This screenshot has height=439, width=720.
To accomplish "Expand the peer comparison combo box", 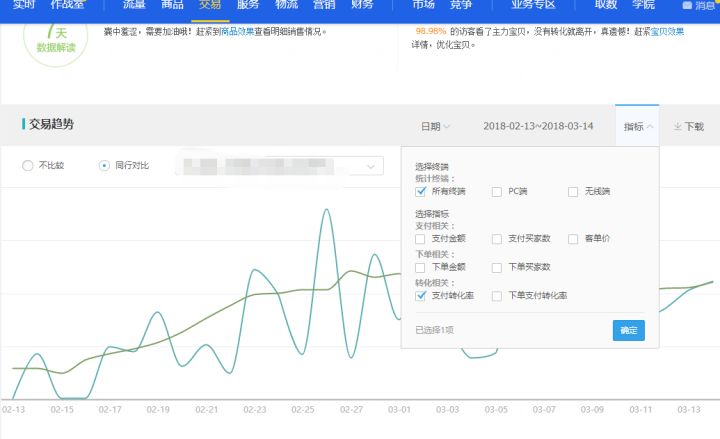I will (x=373, y=166).
